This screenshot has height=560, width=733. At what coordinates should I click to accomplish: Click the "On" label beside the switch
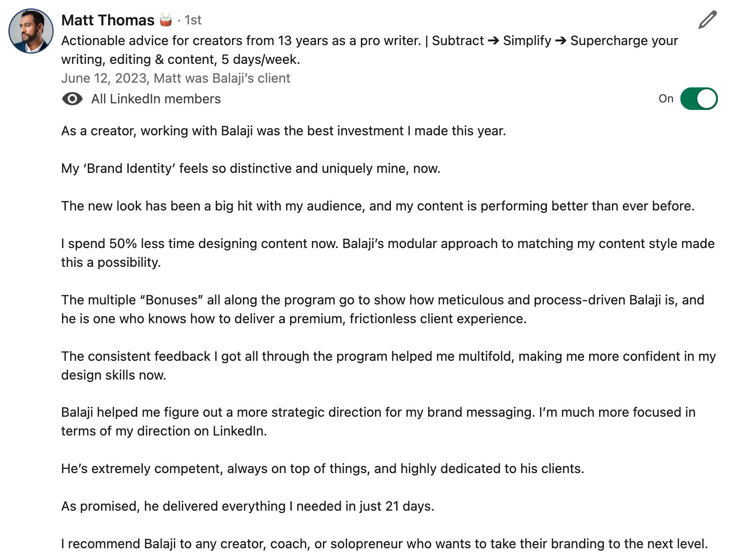tap(665, 99)
